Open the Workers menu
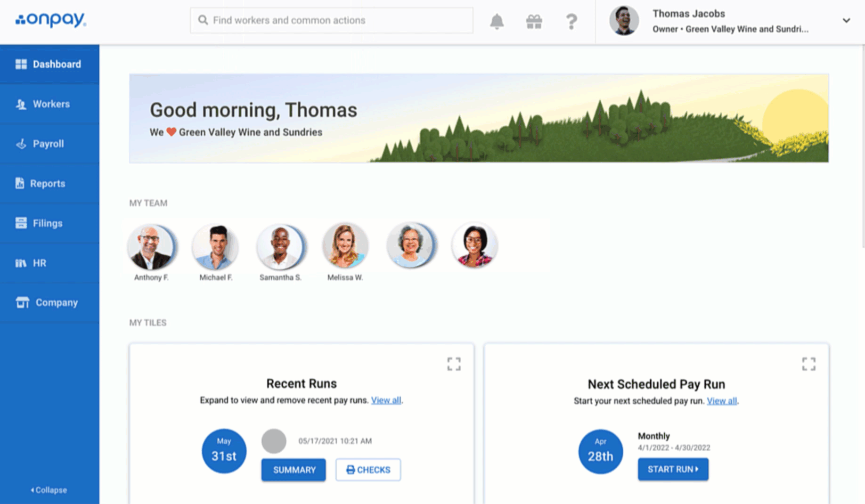This screenshot has width=865, height=504. (x=50, y=104)
